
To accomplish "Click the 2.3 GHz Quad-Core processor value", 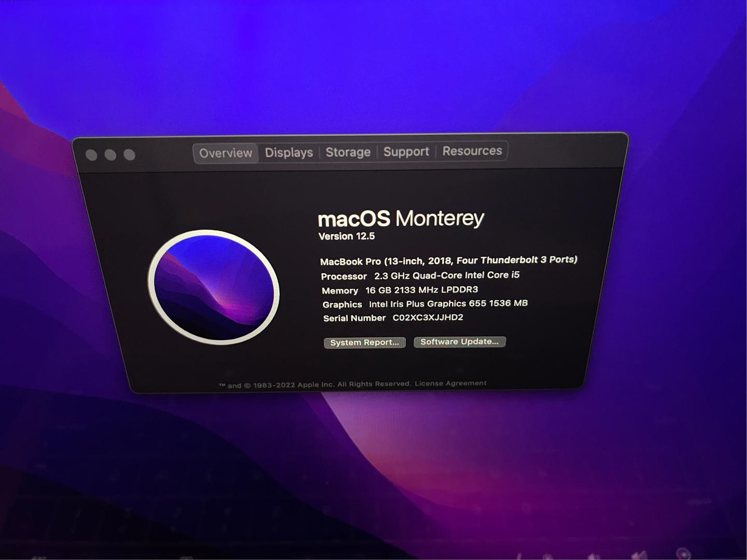I will click(447, 275).
